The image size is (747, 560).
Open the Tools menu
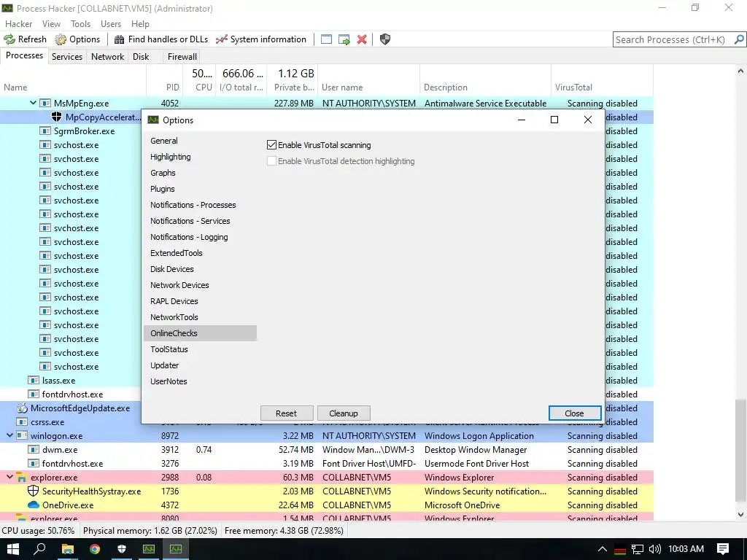tap(80, 24)
